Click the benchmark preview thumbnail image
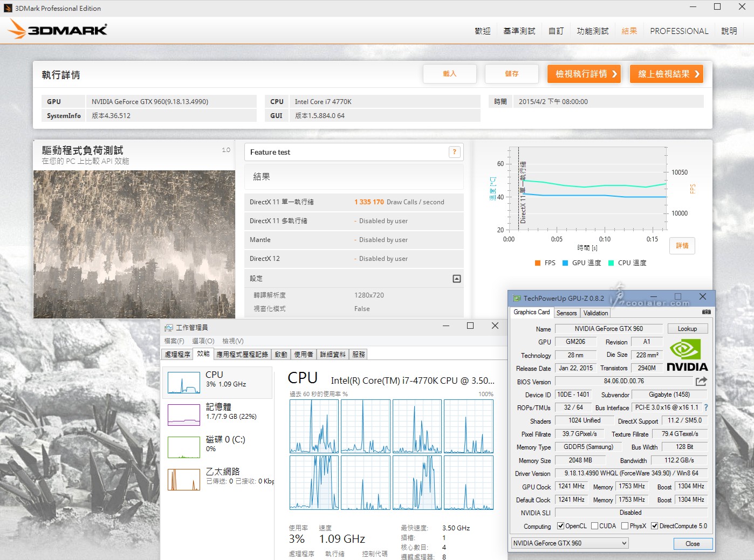The width and height of the screenshot is (754, 560). tap(134, 244)
